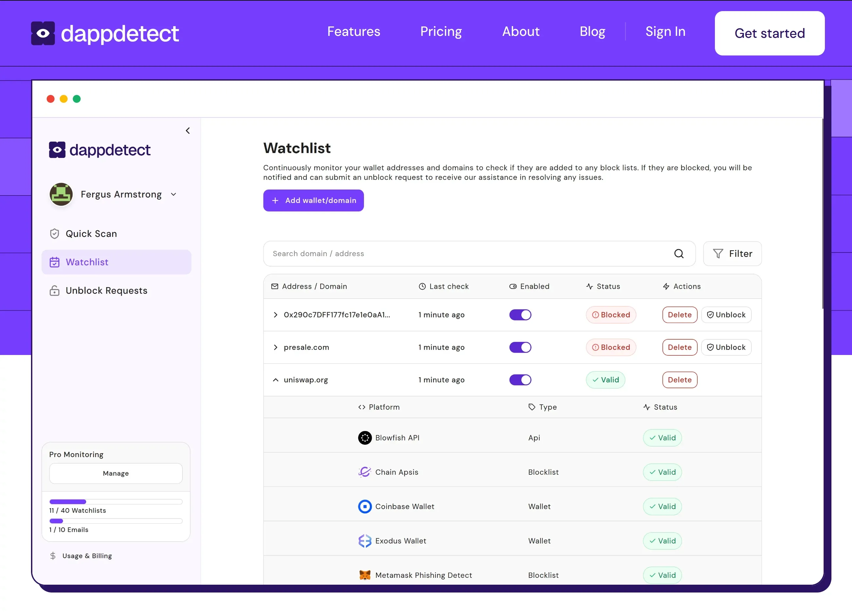
Task: Click the Blowfish API platform icon
Action: (x=364, y=438)
